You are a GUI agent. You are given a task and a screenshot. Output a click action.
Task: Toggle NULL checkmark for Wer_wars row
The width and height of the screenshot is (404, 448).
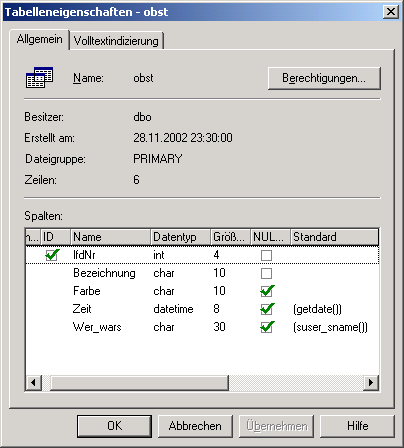267,327
